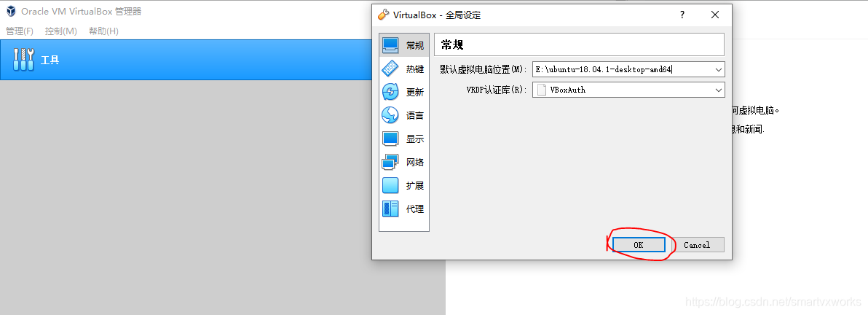Confirm settings with the OK button

pos(639,244)
